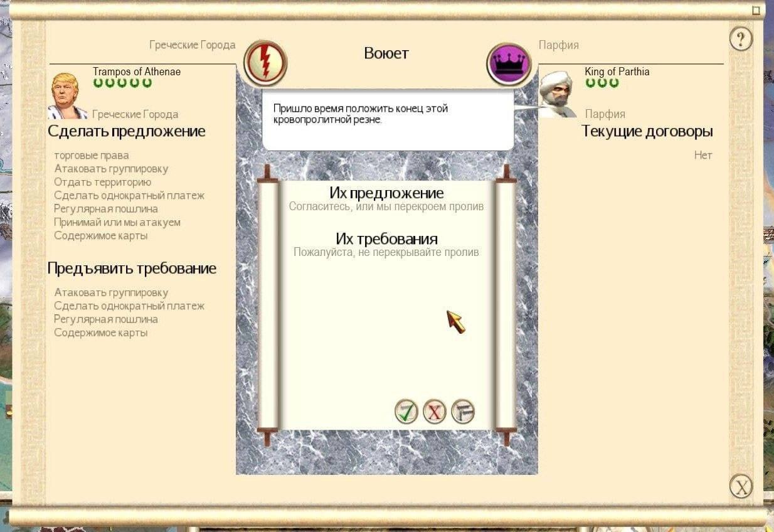The height and width of the screenshot is (532, 774).
Task: Click the King of Parthia portrait
Action: [557, 94]
